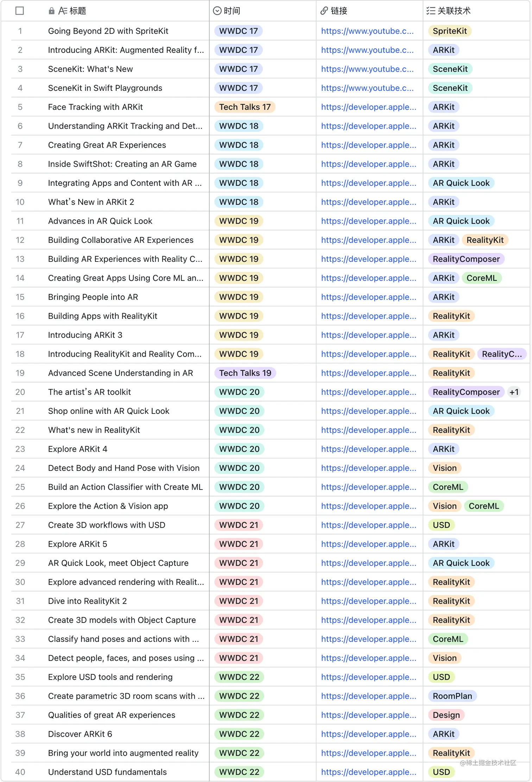Click the CoreML tag in row 14

tap(481, 278)
